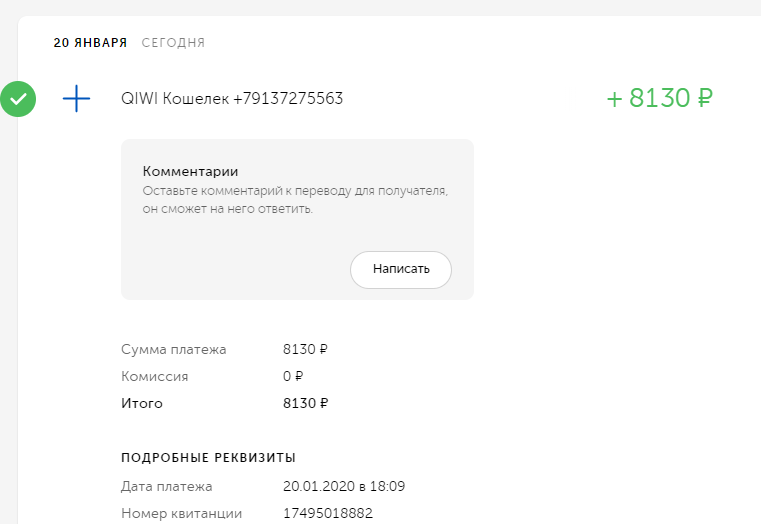Click the ПОДРОБНЫЕ РЕКВИЗИТЫ section heading
Screen dimensions: 761x524
point(208,458)
